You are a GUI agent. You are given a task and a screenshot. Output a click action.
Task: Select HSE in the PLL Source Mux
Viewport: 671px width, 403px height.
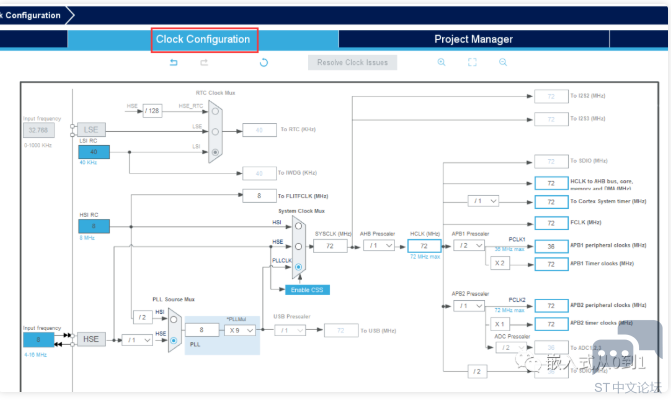[173, 341]
